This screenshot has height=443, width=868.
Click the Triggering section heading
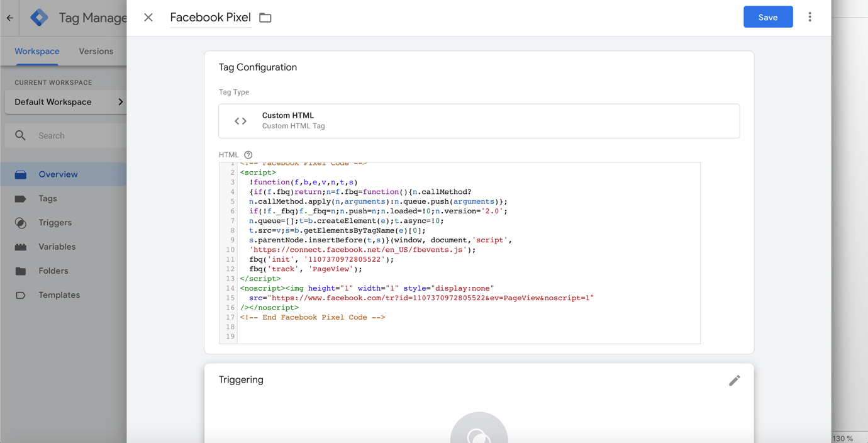click(241, 379)
